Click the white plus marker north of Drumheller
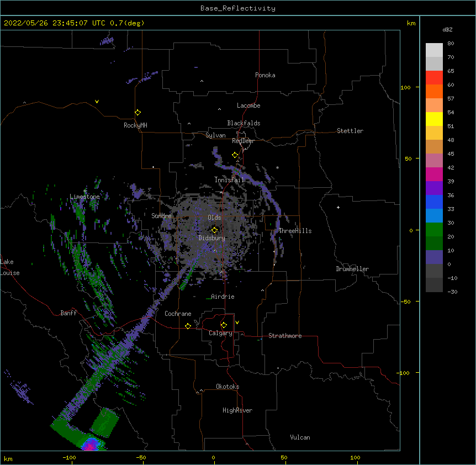 pos(338,207)
